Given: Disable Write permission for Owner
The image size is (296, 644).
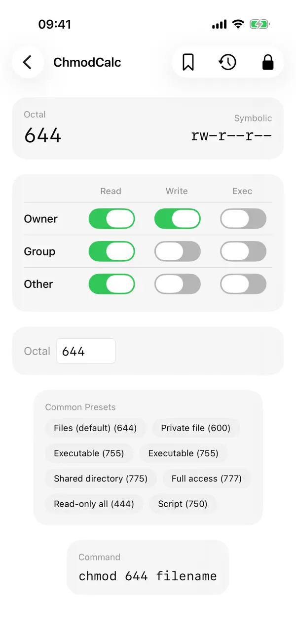Looking at the screenshot, I should tap(177, 218).
